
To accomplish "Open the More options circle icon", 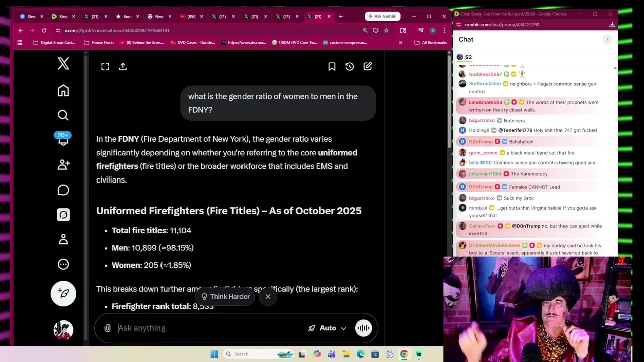I will [x=63, y=264].
